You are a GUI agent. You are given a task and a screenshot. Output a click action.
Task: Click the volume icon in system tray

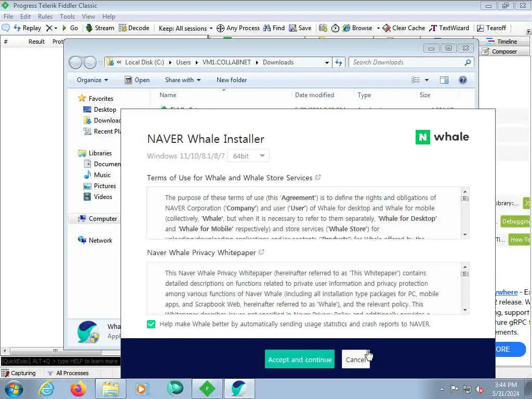point(480,390)
